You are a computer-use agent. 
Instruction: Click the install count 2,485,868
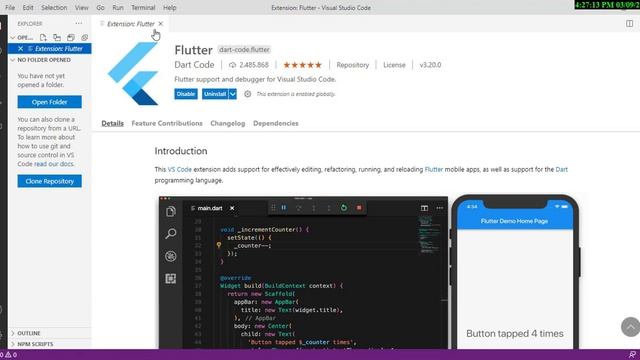click(x=249, y=65)
